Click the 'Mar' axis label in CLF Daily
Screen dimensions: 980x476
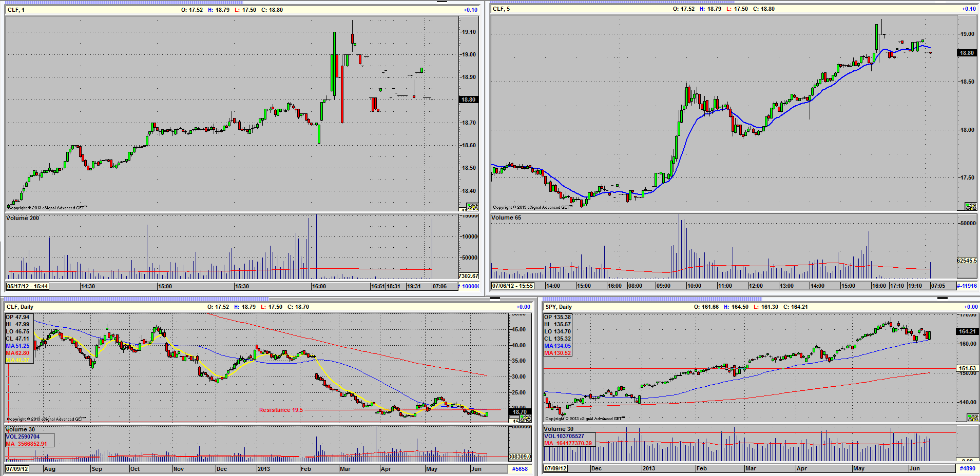pos(345,469)
